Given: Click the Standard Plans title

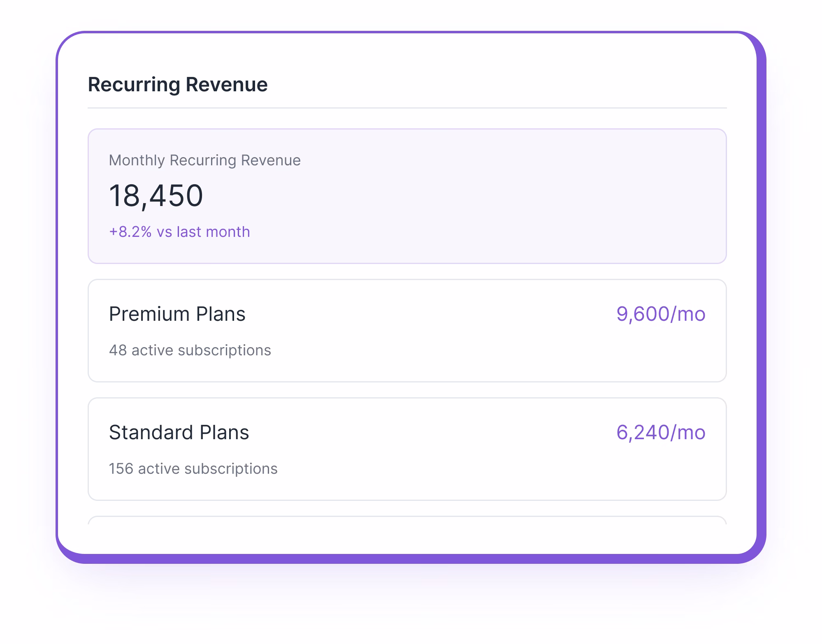Looking at the screenshot, I should tap(179, 432).
